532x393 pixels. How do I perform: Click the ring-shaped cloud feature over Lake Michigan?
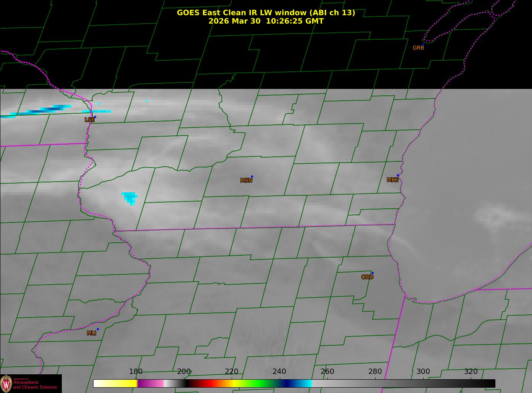tap(495, 218)
